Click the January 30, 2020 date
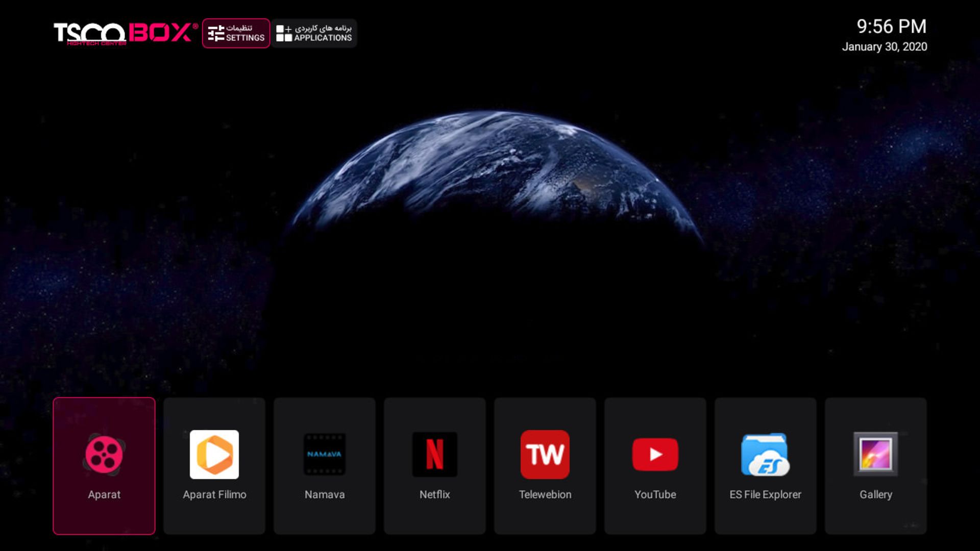 coord(884,47)
